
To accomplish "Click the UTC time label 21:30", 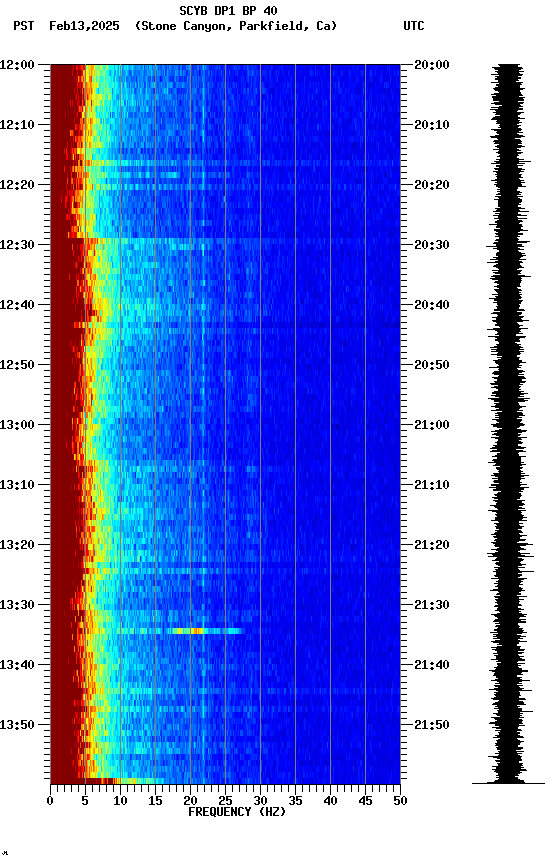I will 432,606.
